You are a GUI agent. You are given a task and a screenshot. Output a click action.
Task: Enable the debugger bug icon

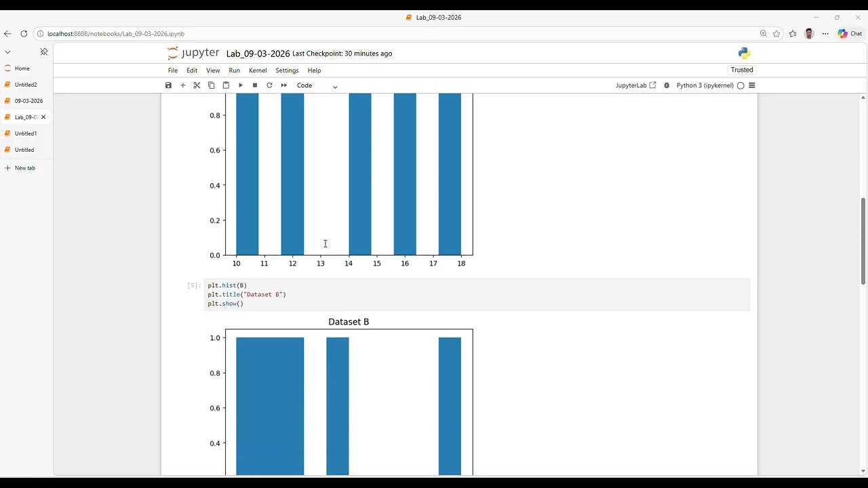click(x=667, y=85)
